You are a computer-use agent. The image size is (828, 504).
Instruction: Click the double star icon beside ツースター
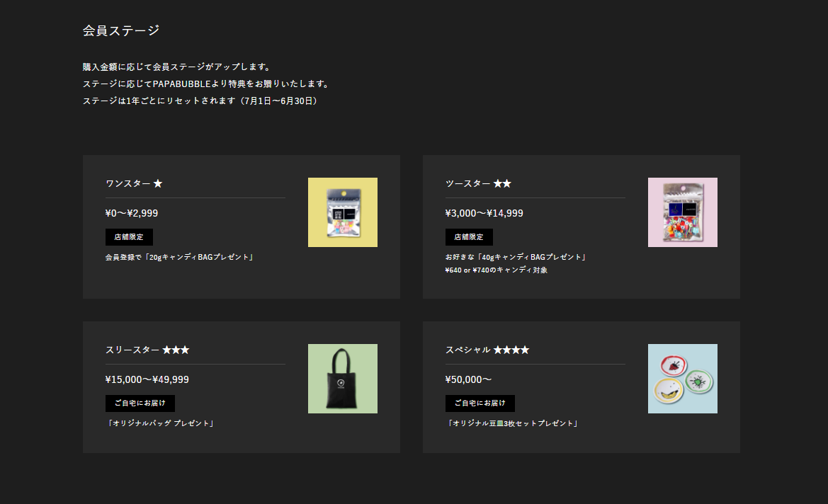(502, 184)
